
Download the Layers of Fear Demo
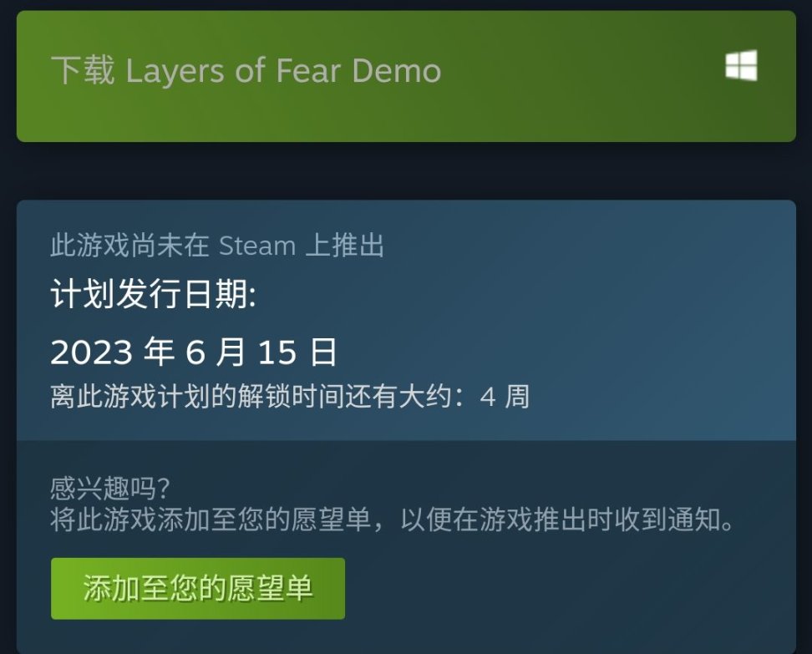point(406,76)
